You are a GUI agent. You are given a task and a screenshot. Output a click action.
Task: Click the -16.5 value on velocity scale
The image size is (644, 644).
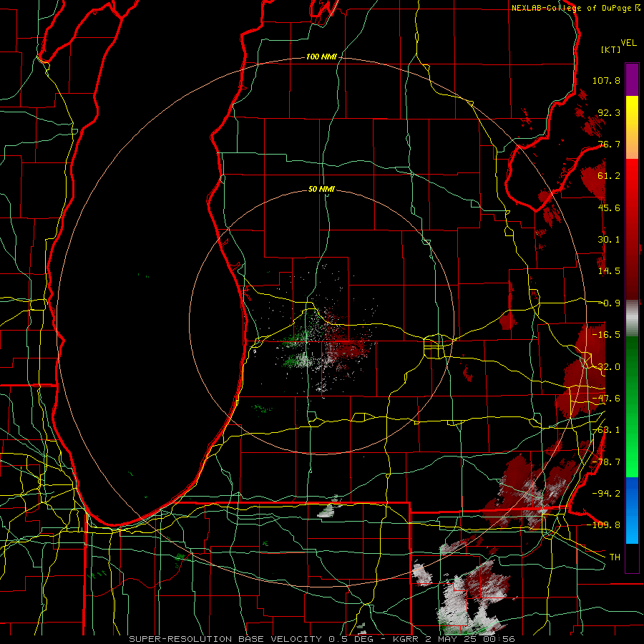click(x=606, y=335)
